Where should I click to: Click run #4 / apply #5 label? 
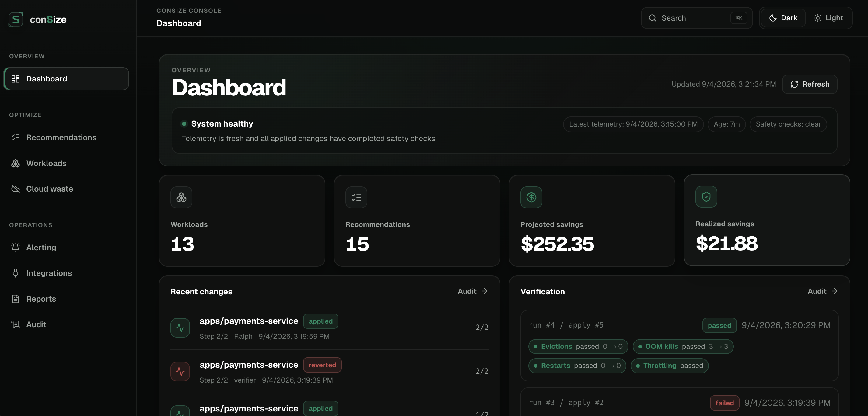[x=566, y=325]
